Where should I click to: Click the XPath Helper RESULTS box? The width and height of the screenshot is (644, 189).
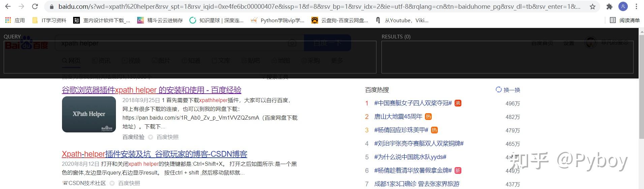click(507, 57)
